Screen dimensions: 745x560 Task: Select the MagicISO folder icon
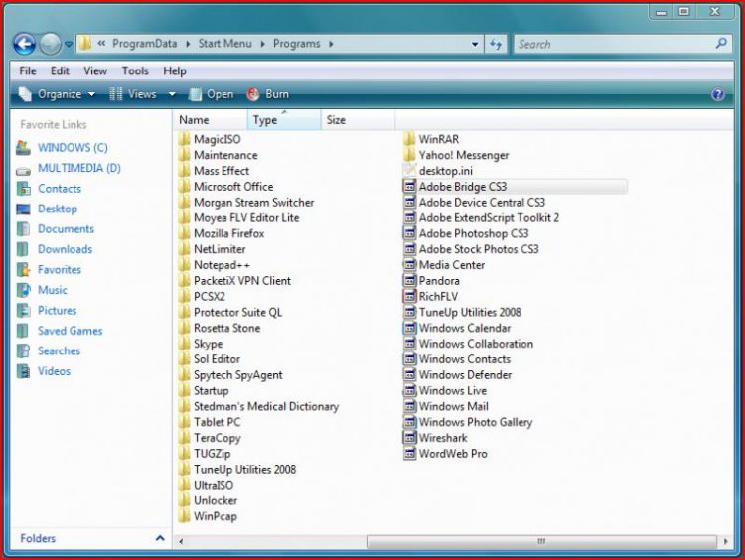(x=184, y=140)
